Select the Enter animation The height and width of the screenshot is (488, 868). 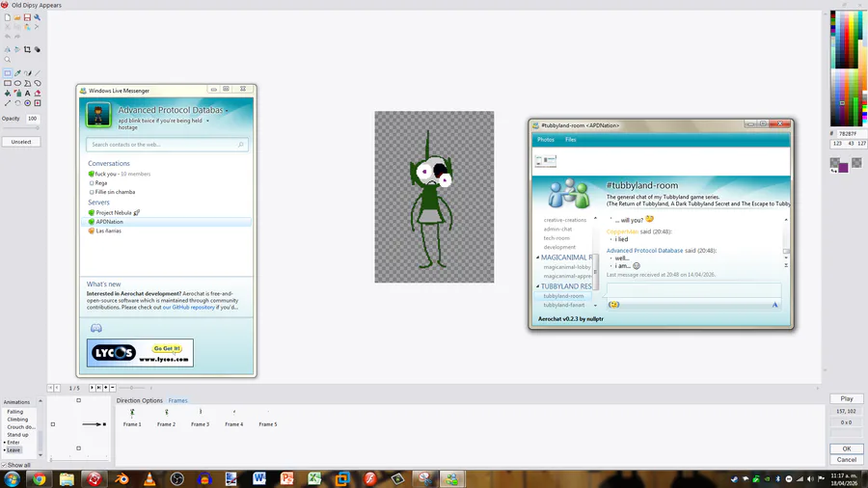pos(14,443)
